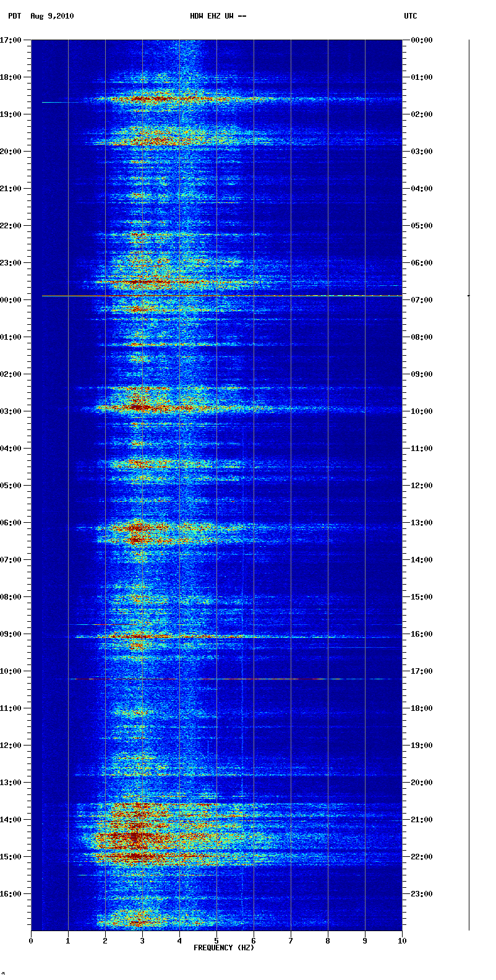Viewport: 496px width, 980px height.
Task: Pick 05:00 on the PDT time axis
Action: (x=11, y=486)
